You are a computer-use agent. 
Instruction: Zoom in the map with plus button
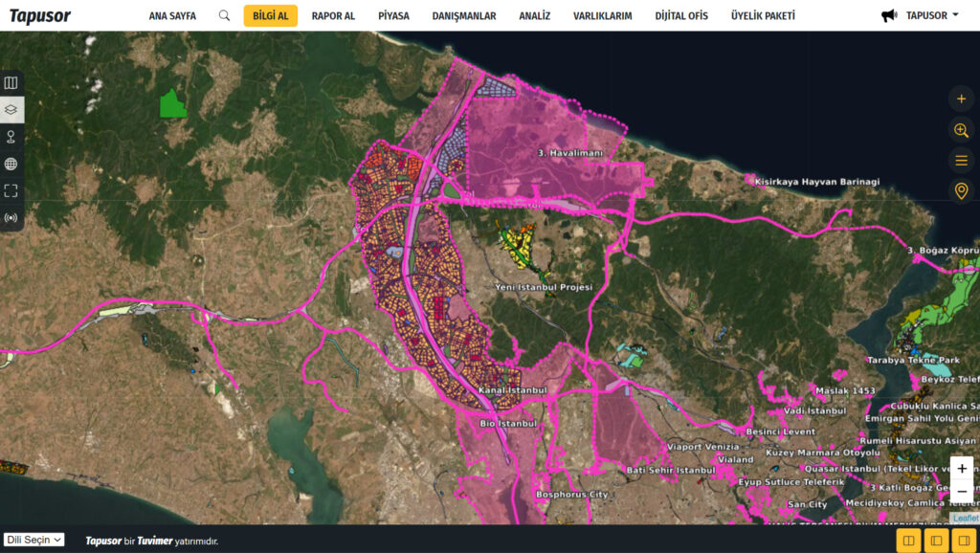pos(961,468)
